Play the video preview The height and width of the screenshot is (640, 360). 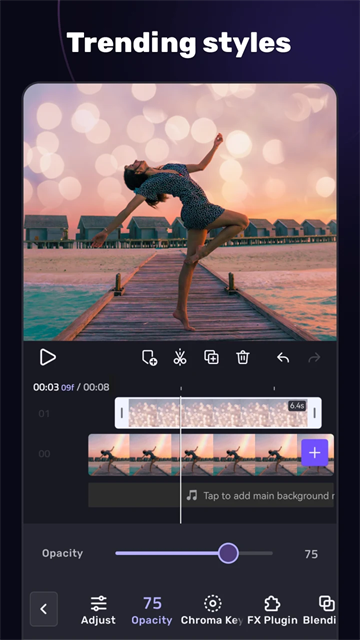click(48, 358)
